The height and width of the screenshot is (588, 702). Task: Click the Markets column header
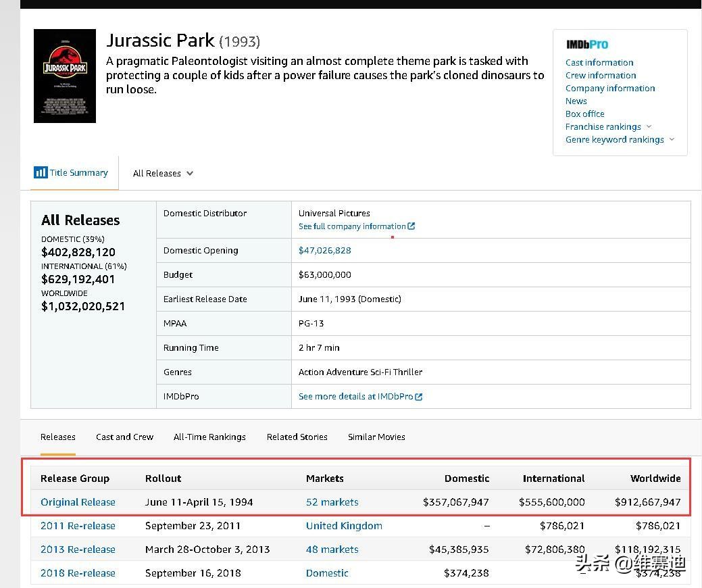[x=324, y=479]
